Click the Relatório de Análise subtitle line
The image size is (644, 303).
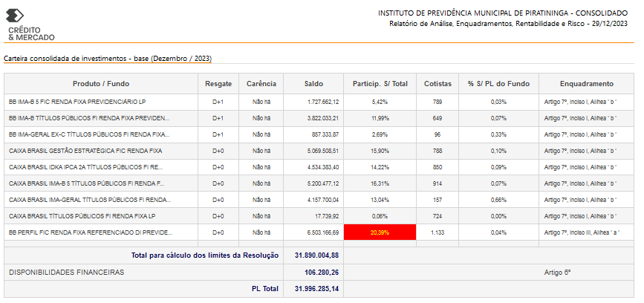pos(508,24)
